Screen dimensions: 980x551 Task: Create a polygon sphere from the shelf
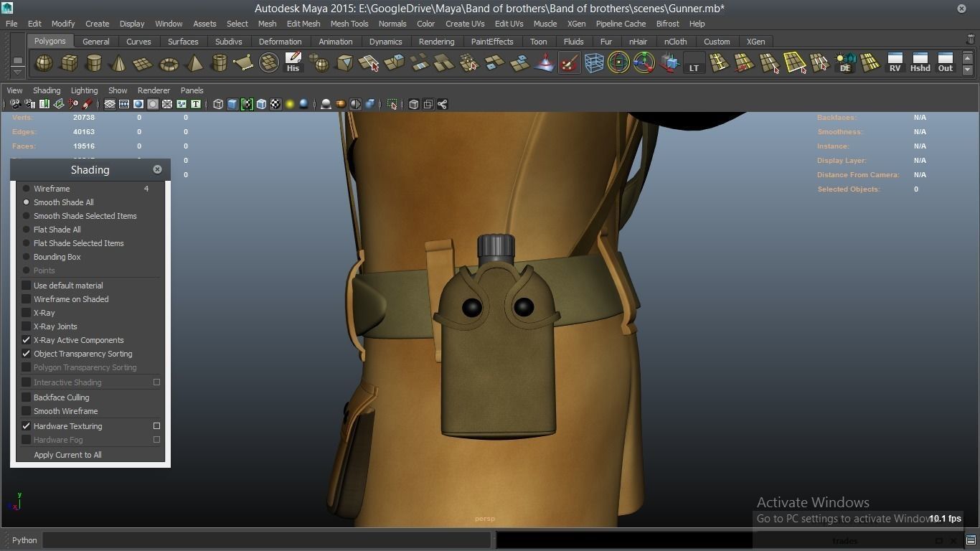point(44,63)
